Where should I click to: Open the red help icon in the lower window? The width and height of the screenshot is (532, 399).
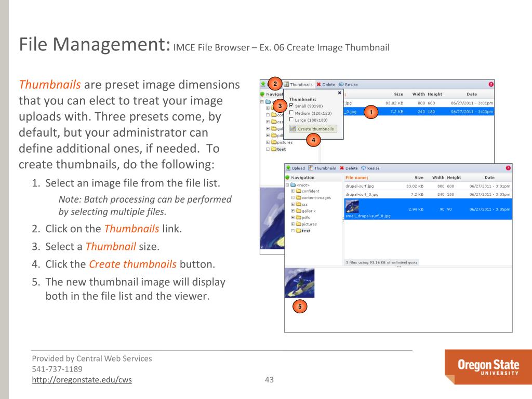(508, 168)
